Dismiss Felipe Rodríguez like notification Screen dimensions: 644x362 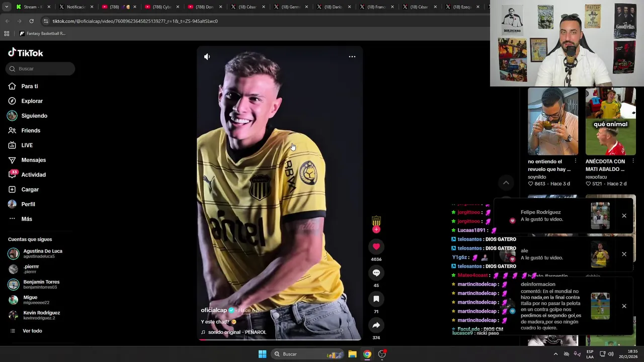point(624,216)
